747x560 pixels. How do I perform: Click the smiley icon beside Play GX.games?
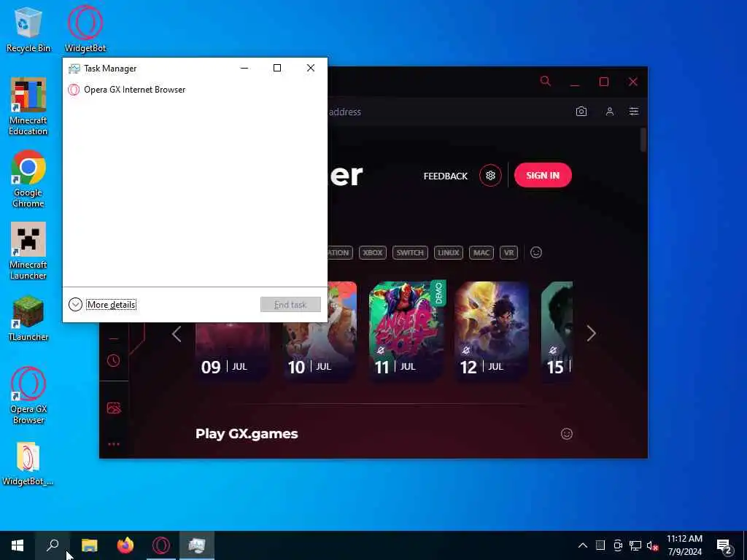566,434
